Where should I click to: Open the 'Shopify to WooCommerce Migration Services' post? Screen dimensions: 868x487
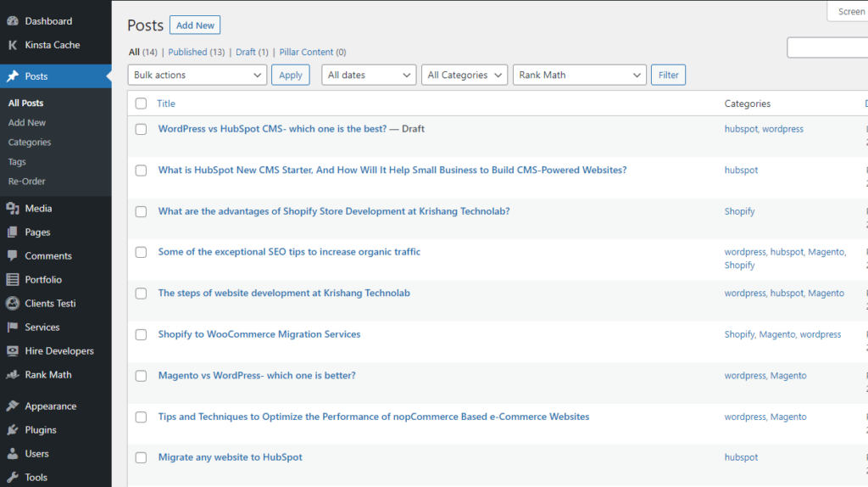[259, 334]
